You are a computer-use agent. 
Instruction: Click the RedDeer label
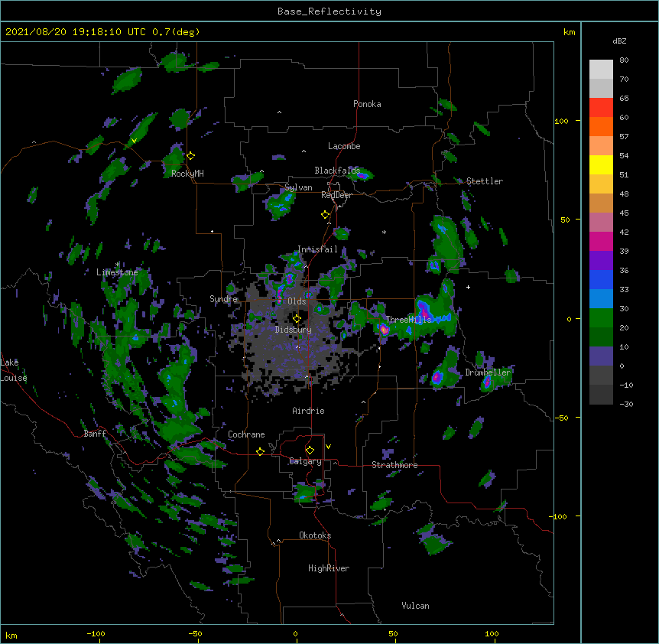[336, 195]
